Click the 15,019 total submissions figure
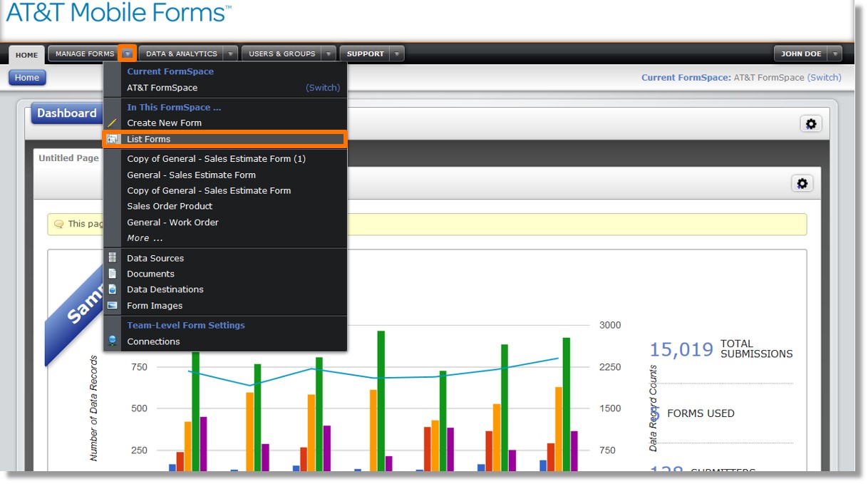This screenshot has width=868, height=484. click(x=681, y=349)
